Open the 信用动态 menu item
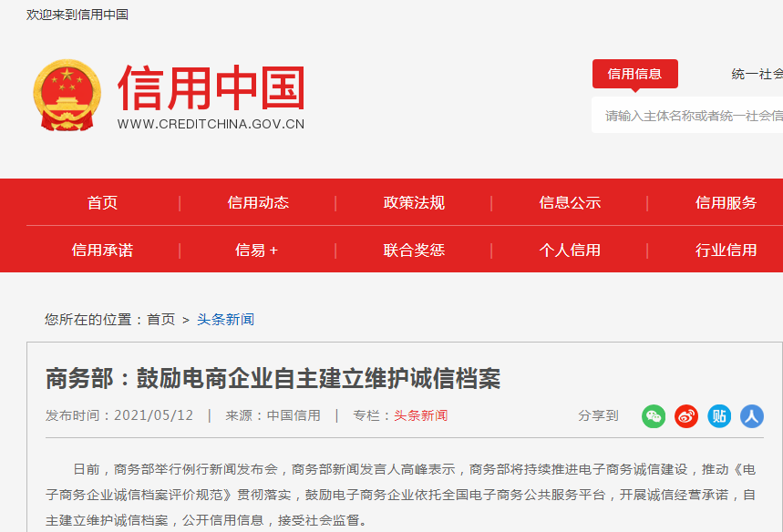Viewport: 783px width, 532px height. click(x=258, y=202)
